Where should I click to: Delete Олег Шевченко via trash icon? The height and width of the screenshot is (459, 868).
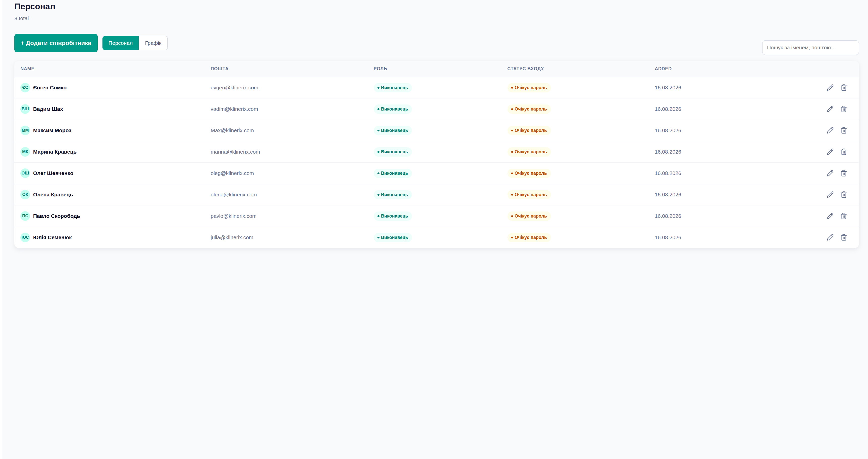coord(844,173)
